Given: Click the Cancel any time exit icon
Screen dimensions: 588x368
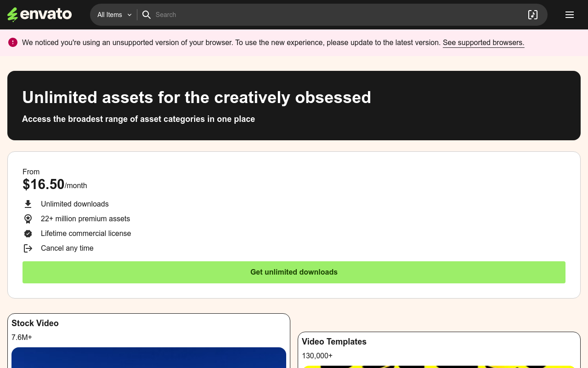Looking at the screenshot, I should [x=28, y=248].
